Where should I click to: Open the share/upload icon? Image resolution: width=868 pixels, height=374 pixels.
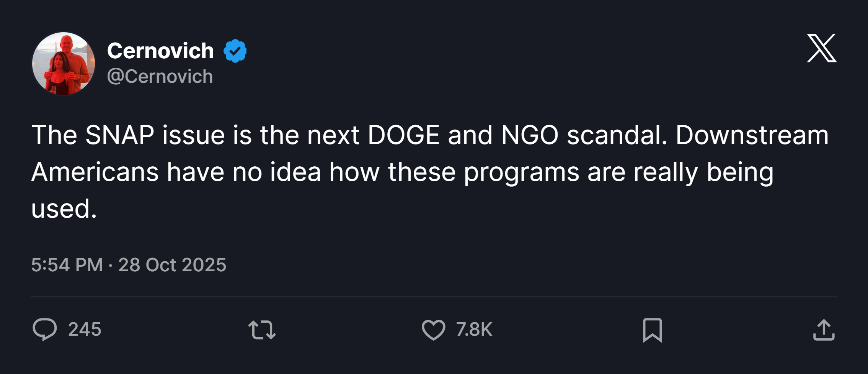[824, 330]
